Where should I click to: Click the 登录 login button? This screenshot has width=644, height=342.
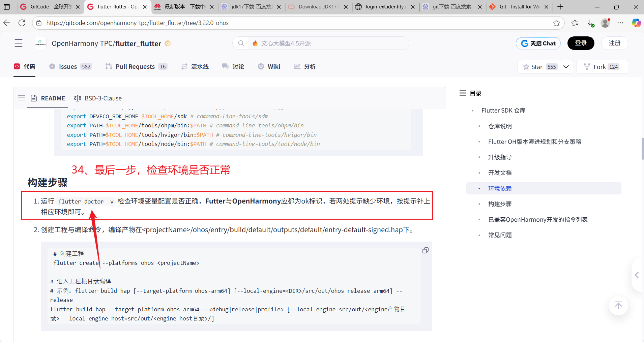coord(581,43)
